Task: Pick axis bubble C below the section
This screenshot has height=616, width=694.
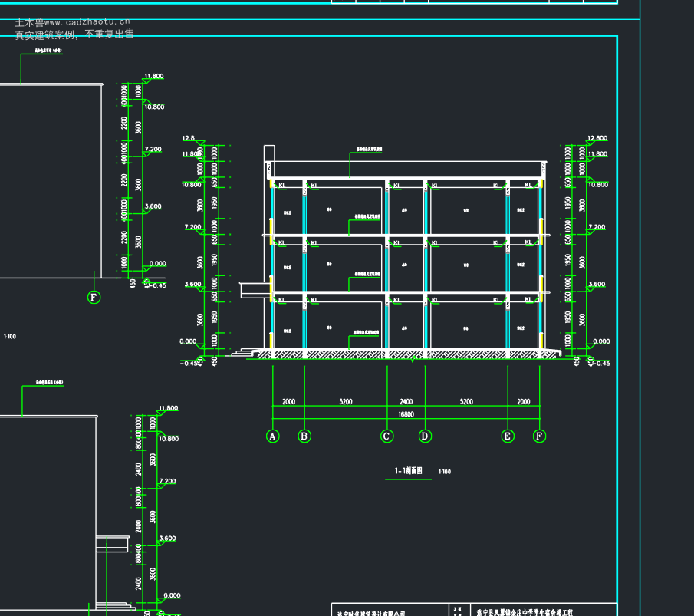Action: pos(386,436)
